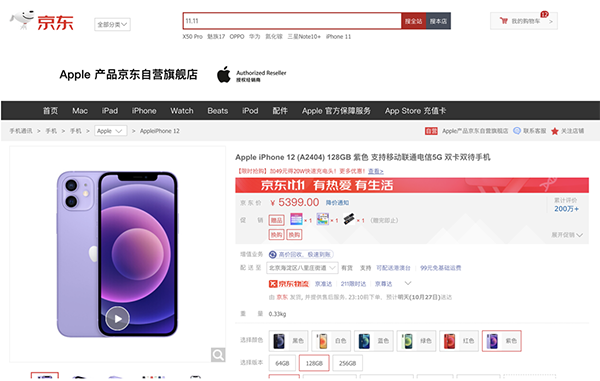
Task: Expand the JD logistics delivery options chevron
Action: click(x=408, y=283)
